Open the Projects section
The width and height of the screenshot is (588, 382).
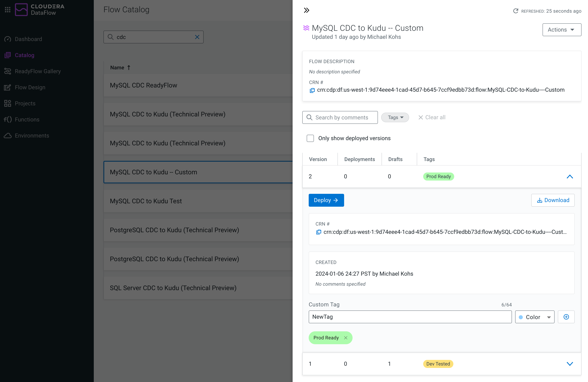25,103
